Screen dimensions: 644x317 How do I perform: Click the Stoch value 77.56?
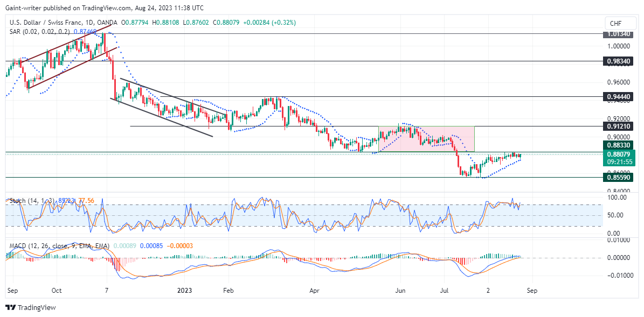(87, 201)
